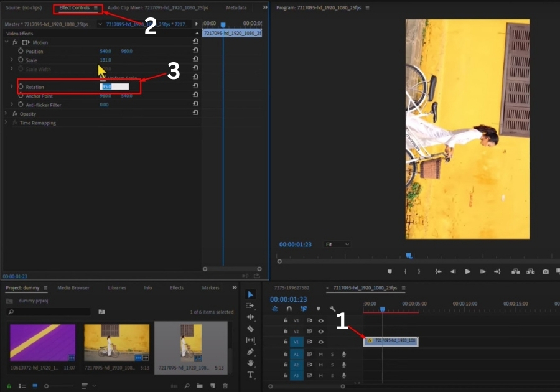Step back one frame in Program monitor
The width and height of the screenshot is (560, 392).
pos(453,272)
